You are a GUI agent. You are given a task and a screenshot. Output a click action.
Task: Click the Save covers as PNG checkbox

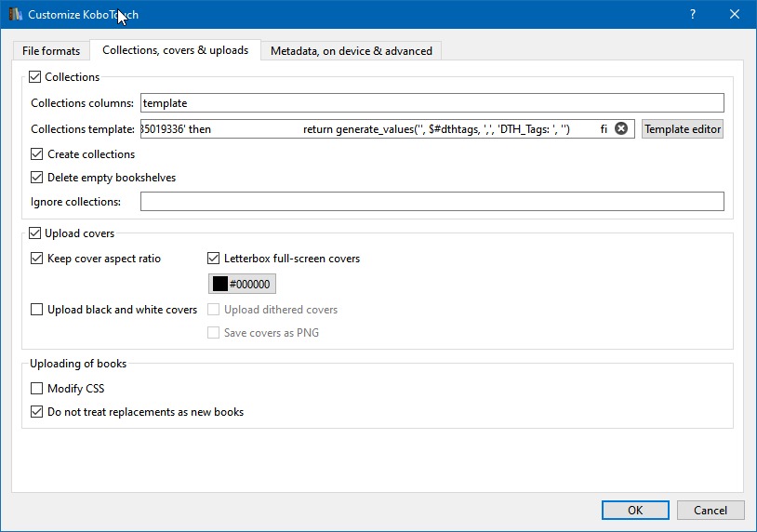(213, 333)
